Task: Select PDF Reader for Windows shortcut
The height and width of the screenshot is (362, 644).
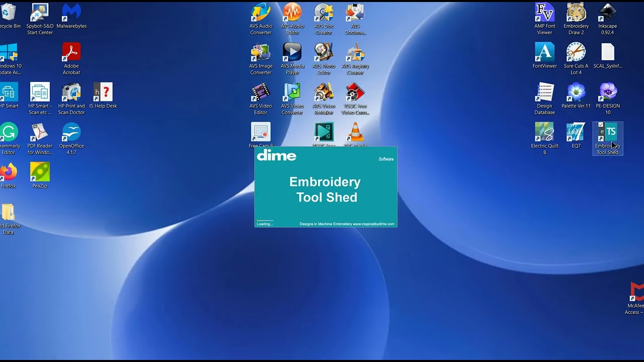Action: coord(40,139)
